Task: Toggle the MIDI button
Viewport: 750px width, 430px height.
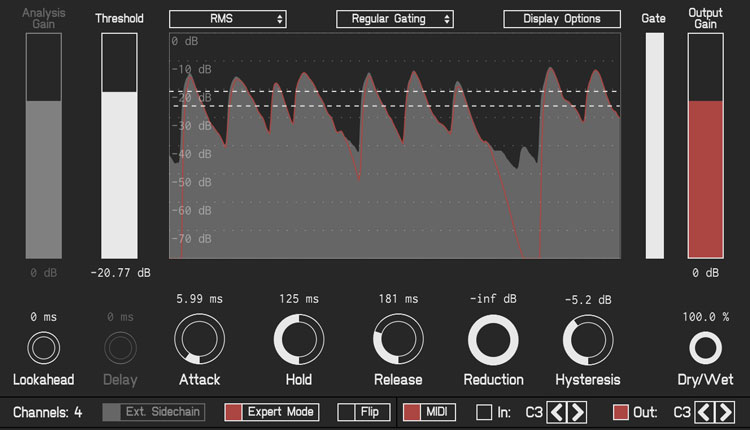Action: pyautogui.click(x=412, y=412)
